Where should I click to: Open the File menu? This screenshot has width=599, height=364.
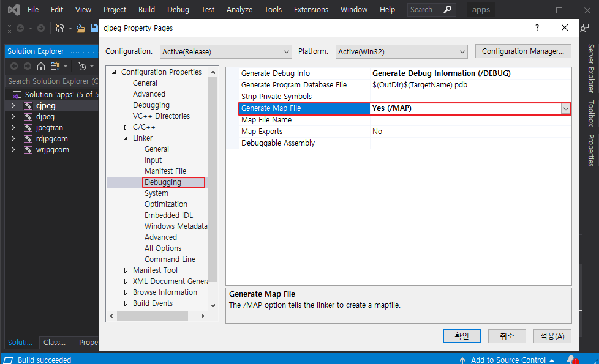pyautogui.click(x=33, y=10)
